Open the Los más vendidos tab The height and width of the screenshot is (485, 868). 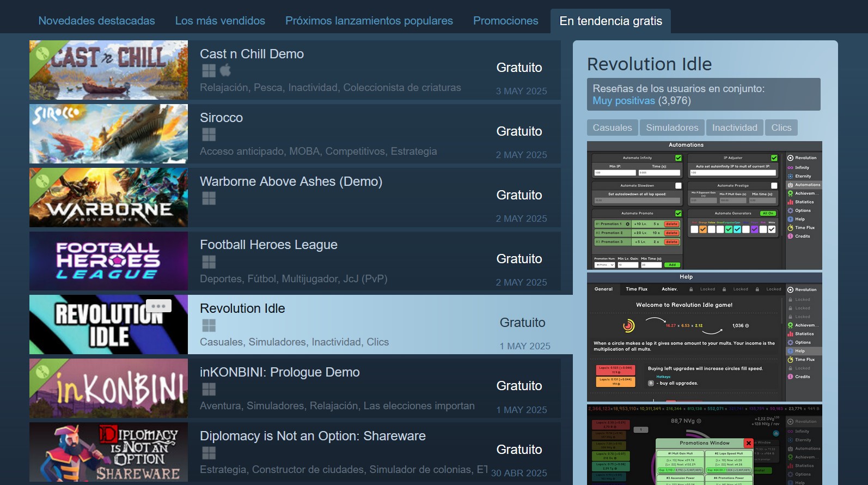coord(220,21)
